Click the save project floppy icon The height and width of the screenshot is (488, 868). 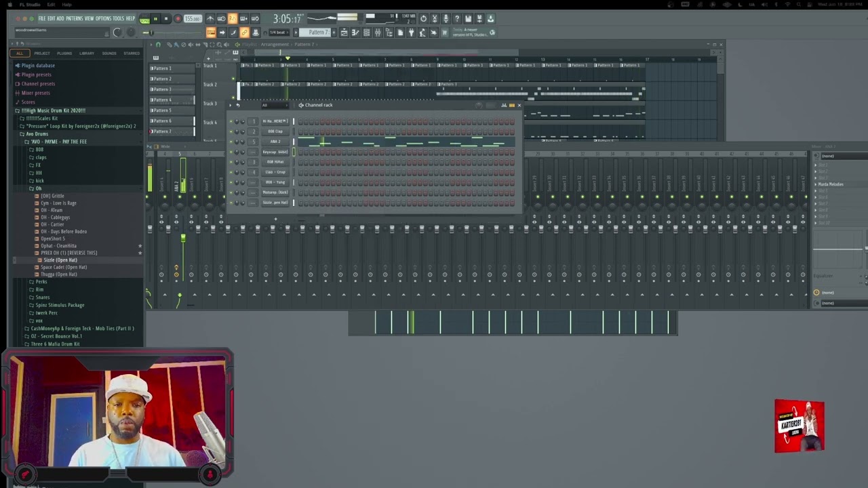click(x=468, y=18)
